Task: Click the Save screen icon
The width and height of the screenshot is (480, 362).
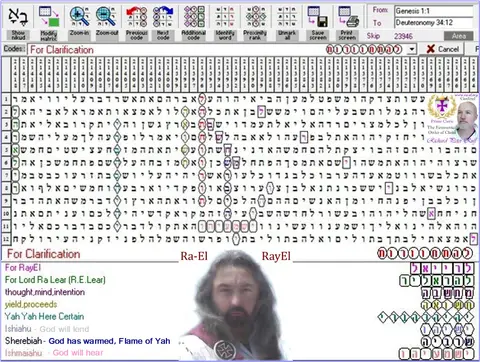Action: coord(318,17)
